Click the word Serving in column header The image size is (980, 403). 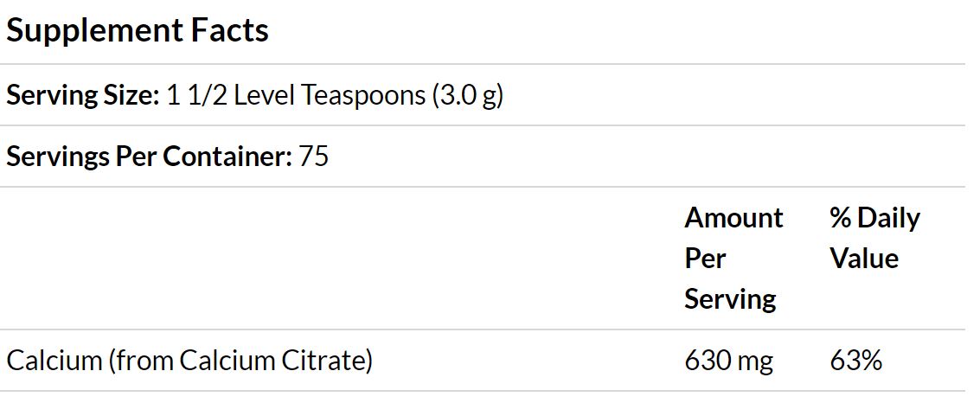731,299
